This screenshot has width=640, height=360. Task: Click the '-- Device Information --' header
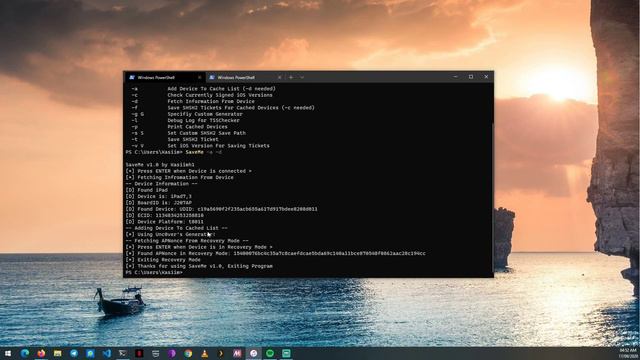coord(162,184)
